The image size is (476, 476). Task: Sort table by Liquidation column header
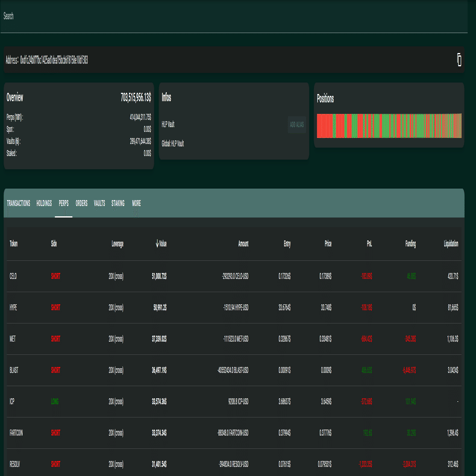pos(451,243)
